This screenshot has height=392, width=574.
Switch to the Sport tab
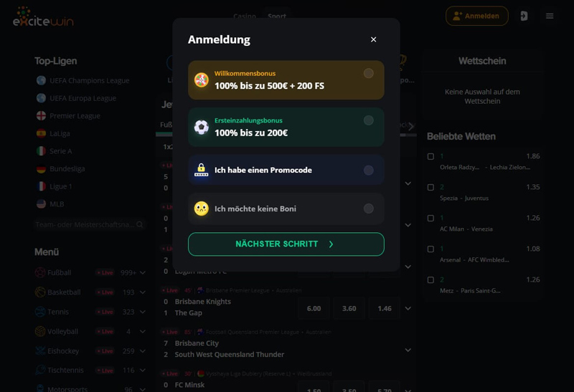(x=277, y=16)
